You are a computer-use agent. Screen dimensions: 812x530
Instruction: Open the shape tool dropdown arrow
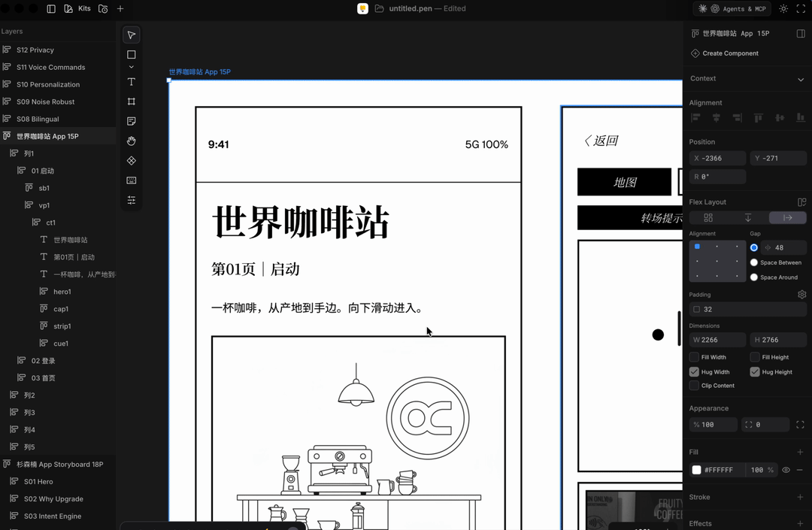[131, 66]
